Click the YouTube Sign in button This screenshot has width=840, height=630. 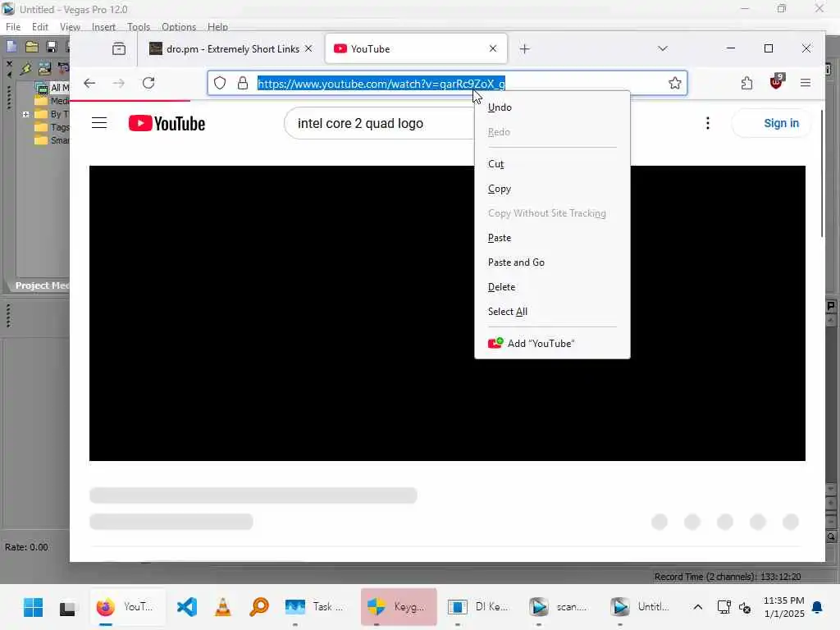(772, 123)
